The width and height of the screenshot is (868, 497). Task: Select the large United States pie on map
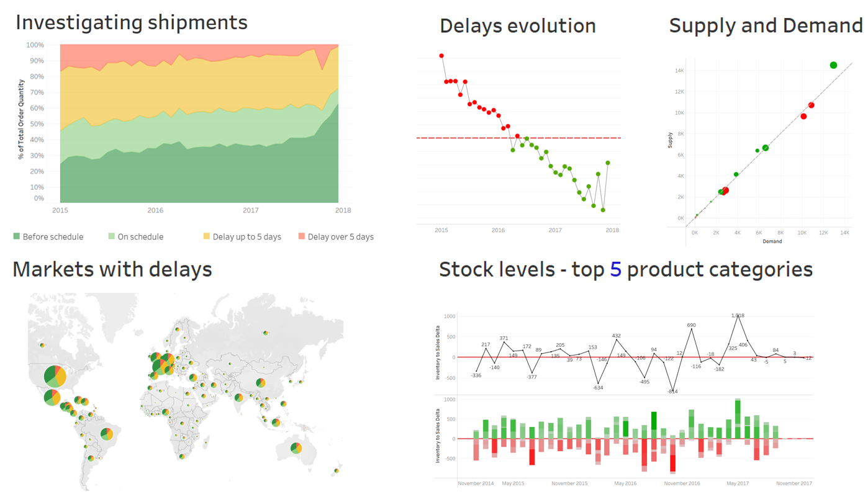click(55, 376)
